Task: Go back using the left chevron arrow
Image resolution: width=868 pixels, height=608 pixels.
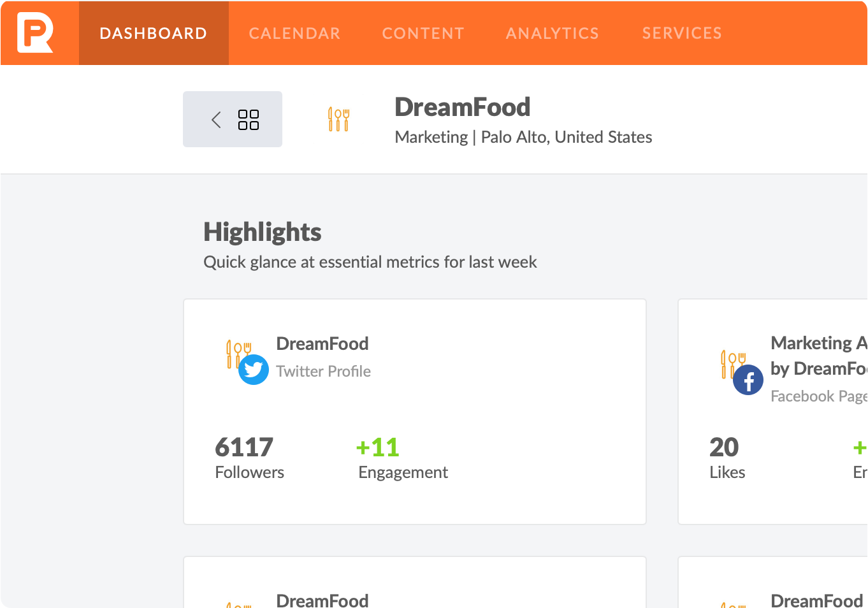Action: pyautogui.click(x=215, y=119)
